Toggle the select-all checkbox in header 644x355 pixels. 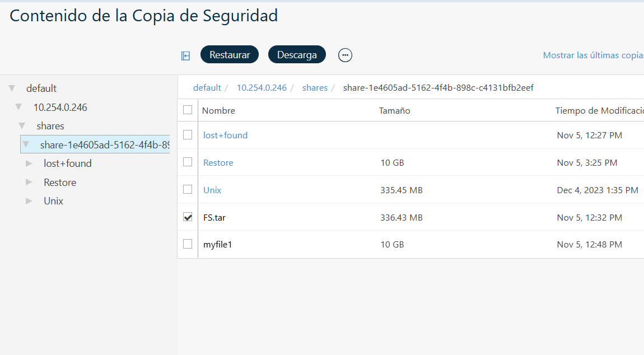click(x=188, y=110)
